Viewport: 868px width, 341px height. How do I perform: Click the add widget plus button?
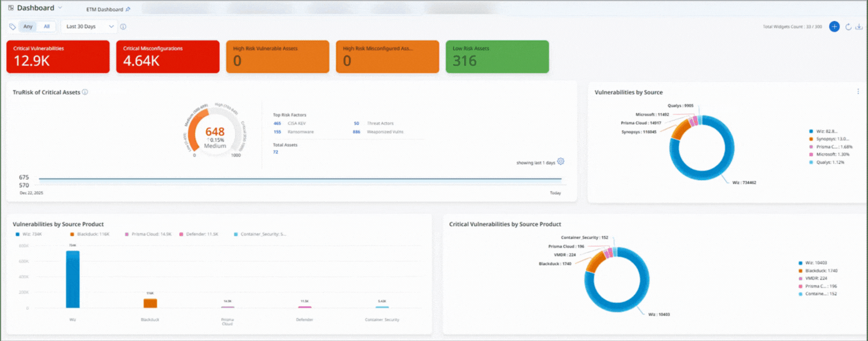[834, 27]
